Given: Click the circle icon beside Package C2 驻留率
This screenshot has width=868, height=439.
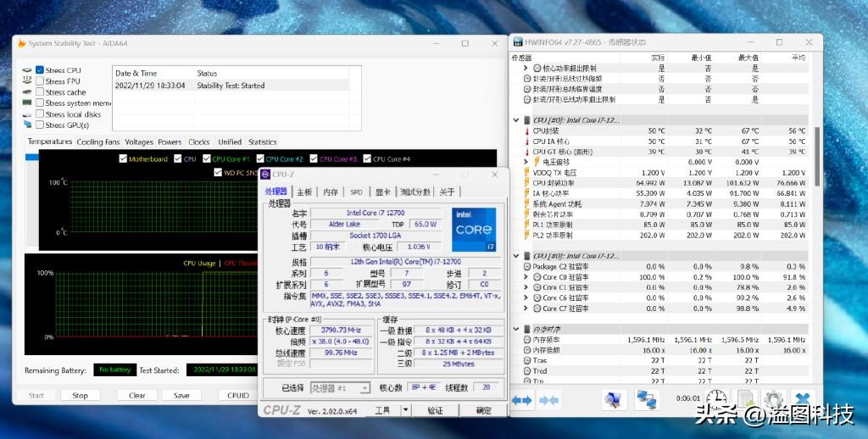Looking at the screenshot, I should (527, 267).
